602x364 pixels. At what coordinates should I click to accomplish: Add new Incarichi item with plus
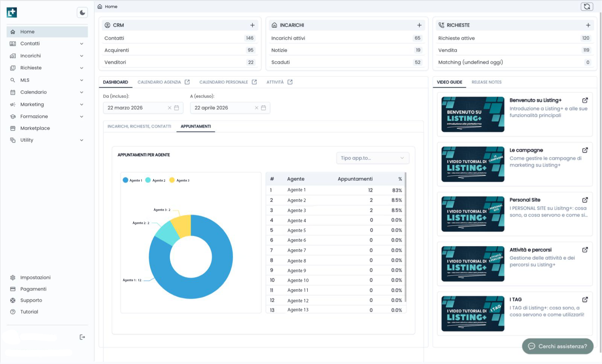click(419, 25)
